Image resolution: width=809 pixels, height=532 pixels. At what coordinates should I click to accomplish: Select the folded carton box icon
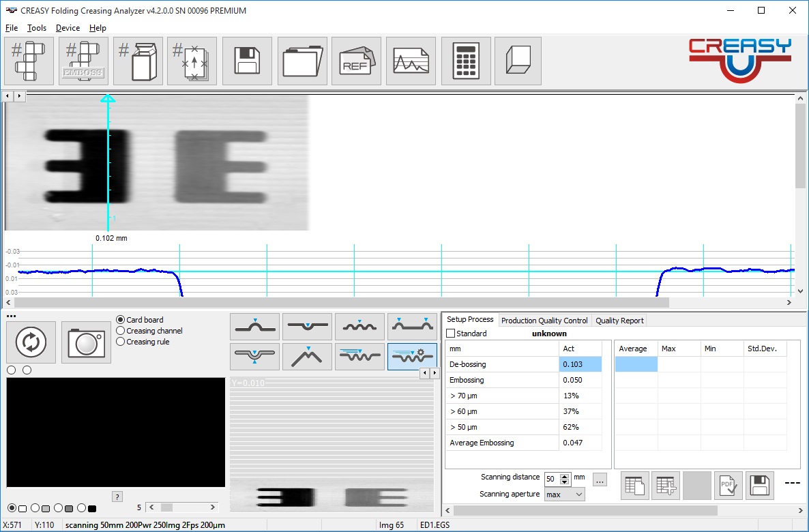tap(138, 61)
